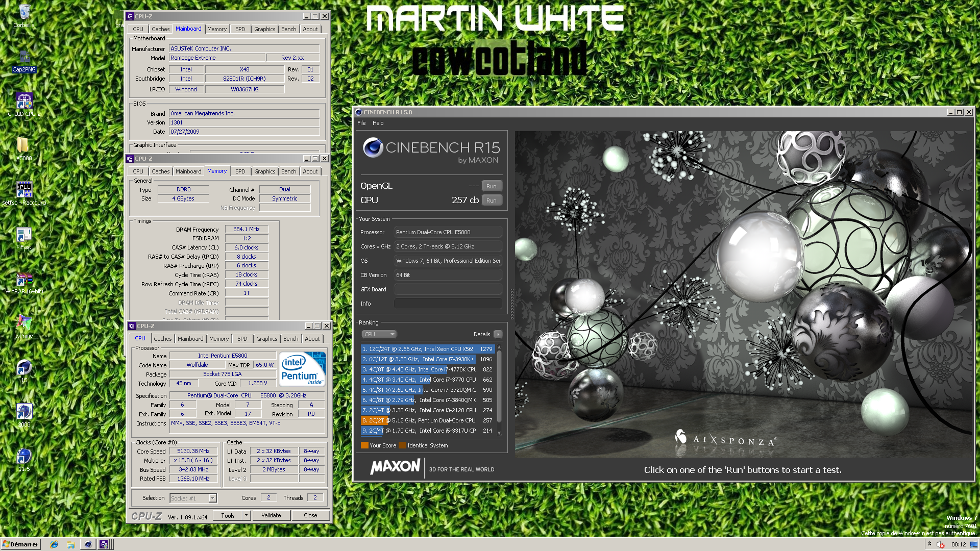
Task: Click the Rampage Extreme model field
Action: point(217,58)
